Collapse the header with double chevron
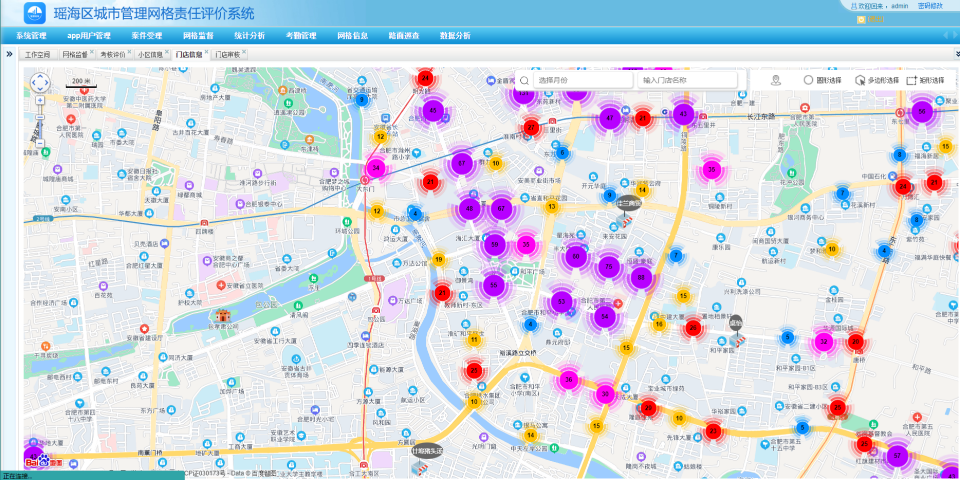Screen dimensions: 960x480 955,54
